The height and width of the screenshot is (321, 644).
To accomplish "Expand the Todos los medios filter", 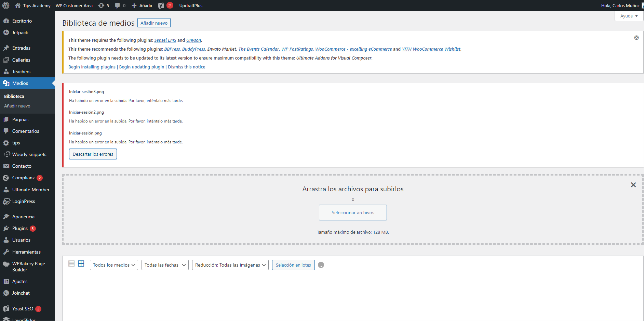I will pyautogui.click(x=114, y=265).
